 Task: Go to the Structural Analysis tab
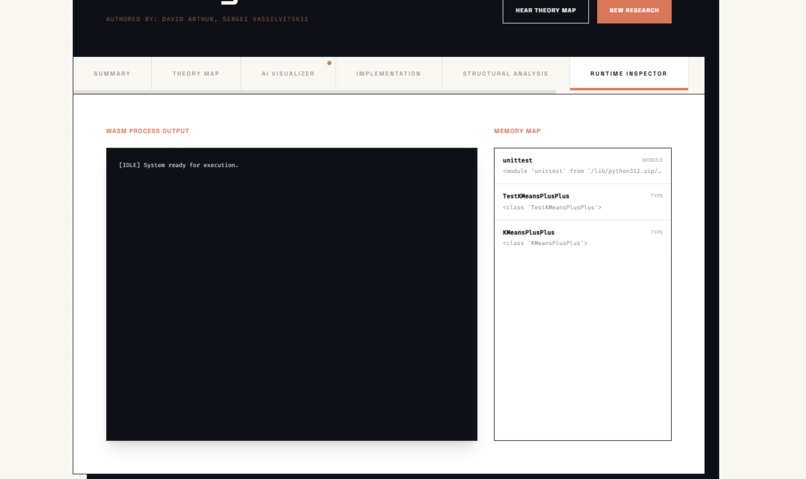point(505,73)
